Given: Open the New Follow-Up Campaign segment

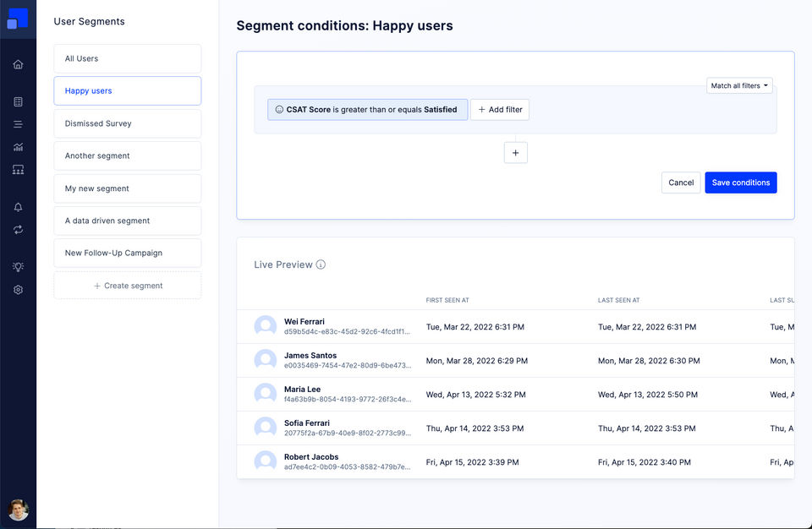Looking at the screenshot, I should (127, 253).
